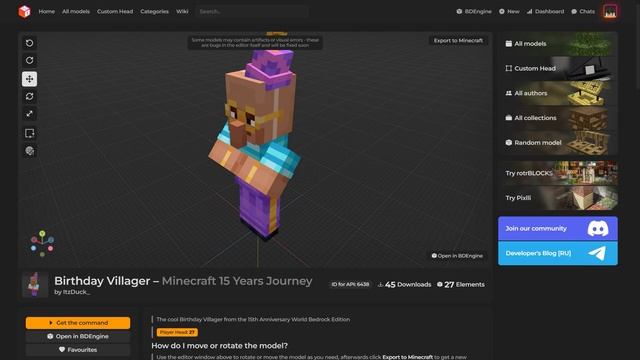
Task: Click the Player Head 27 tag
Action: coord(177,332)
